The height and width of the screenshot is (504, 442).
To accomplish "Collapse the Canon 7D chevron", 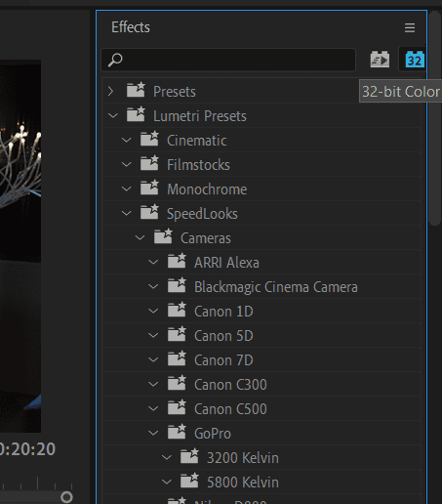I will 153,360.
